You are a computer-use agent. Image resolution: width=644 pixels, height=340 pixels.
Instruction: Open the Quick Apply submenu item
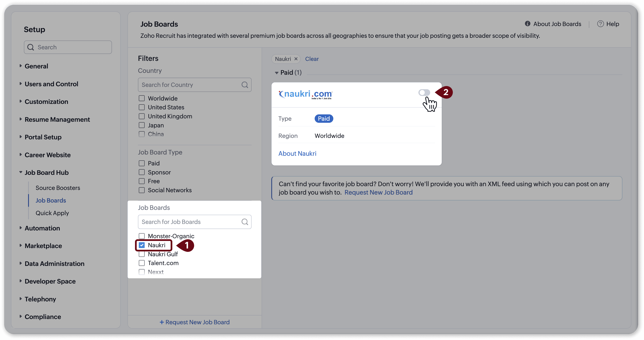[52, 213]
